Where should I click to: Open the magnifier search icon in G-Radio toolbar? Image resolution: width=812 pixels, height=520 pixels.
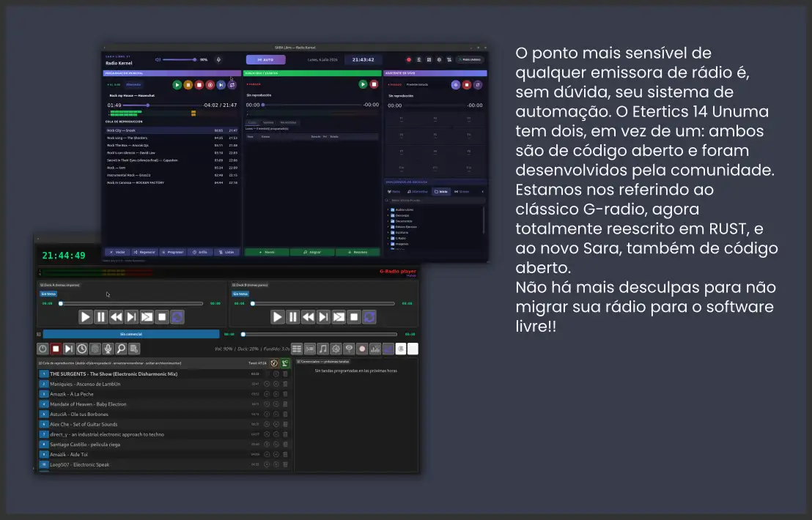point(121,349)
